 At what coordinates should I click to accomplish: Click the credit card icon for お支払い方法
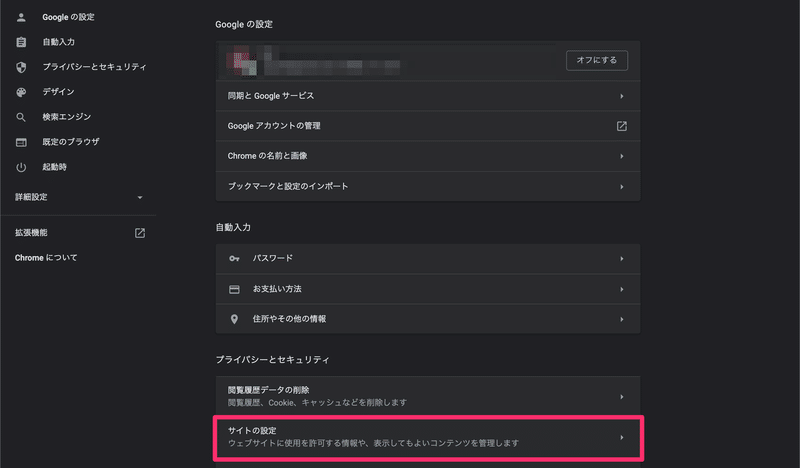234,289
